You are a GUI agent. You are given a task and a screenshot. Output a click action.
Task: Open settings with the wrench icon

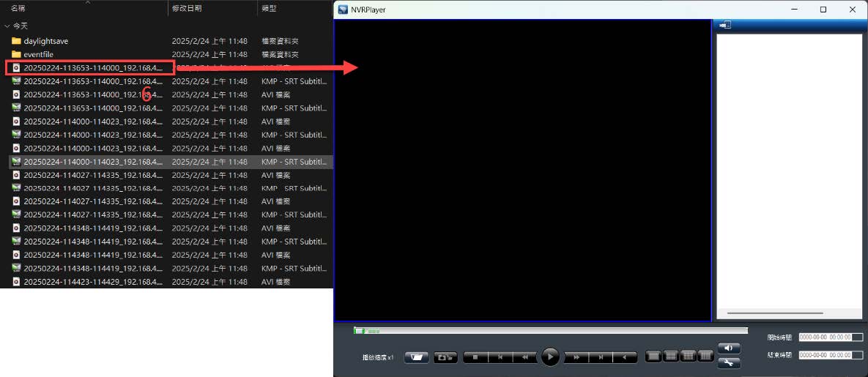729,363
